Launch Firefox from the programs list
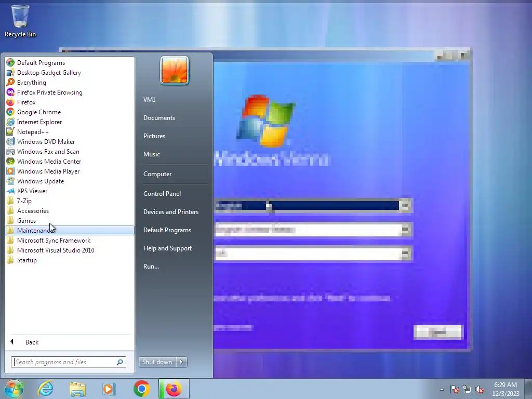Screen dimensions: 532x399 70,102
